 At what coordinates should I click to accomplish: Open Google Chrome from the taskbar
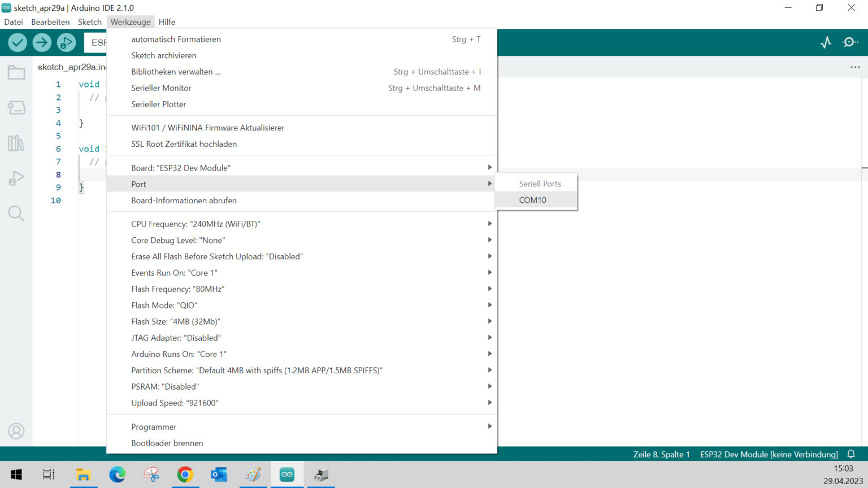pyautogui.click(x=185, y=474)
